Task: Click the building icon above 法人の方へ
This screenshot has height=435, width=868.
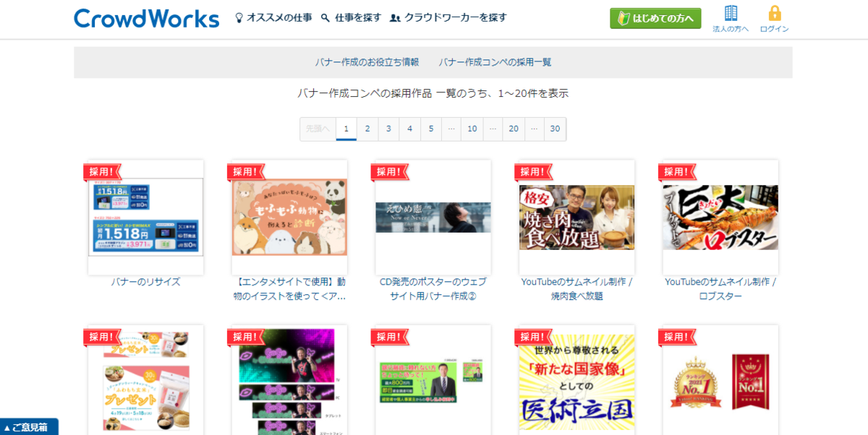Action: [x=731, y=13]
